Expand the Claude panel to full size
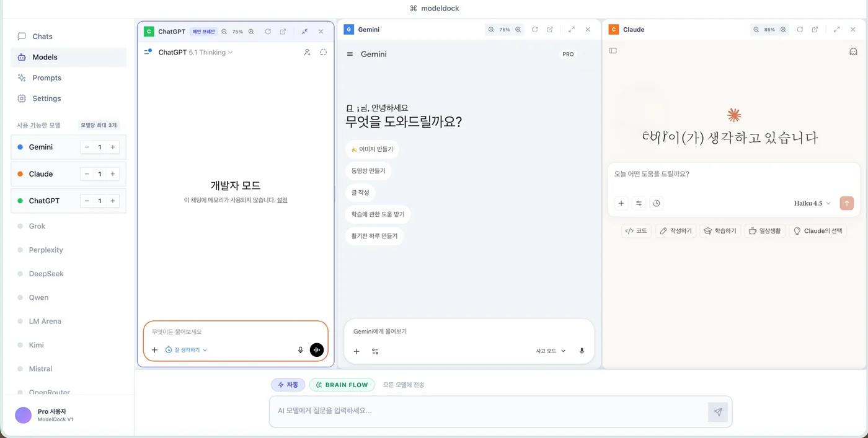 point(836,30)
